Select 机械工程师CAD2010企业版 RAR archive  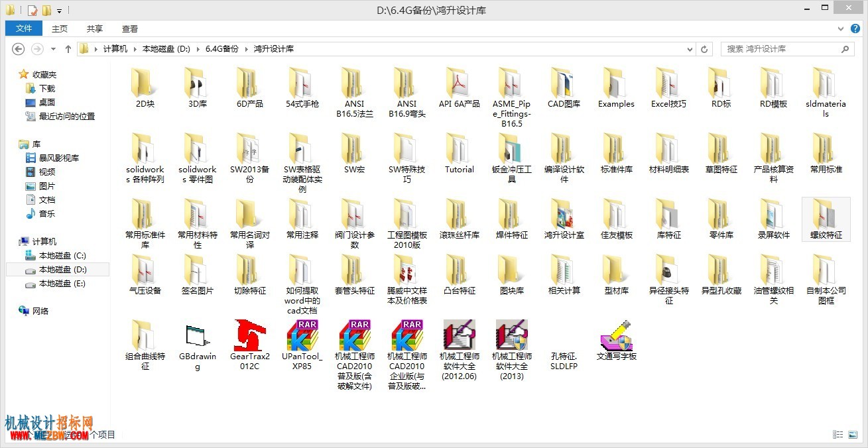coord(407,335)
